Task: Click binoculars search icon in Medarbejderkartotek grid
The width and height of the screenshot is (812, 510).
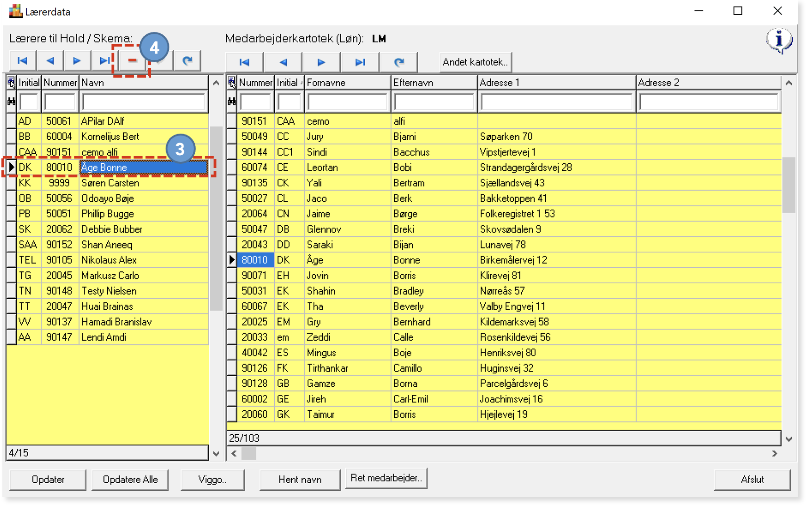Action: [x=231, y=101]
